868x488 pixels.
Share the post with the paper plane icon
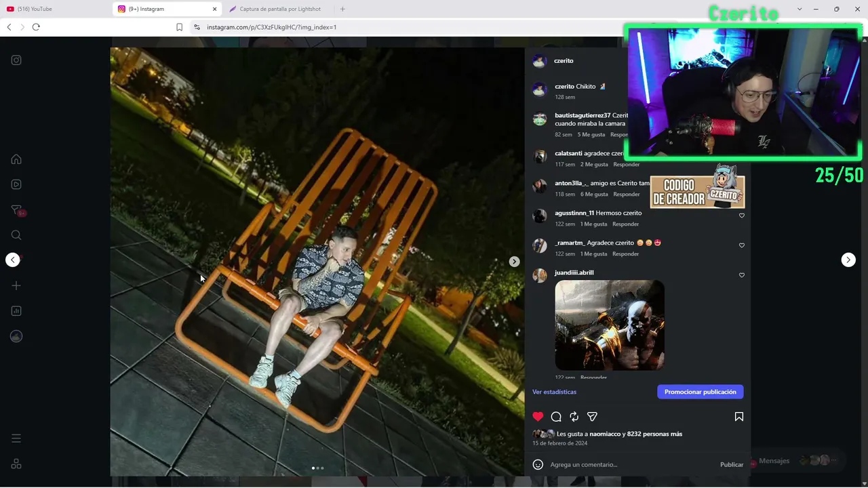click(592, 417)
